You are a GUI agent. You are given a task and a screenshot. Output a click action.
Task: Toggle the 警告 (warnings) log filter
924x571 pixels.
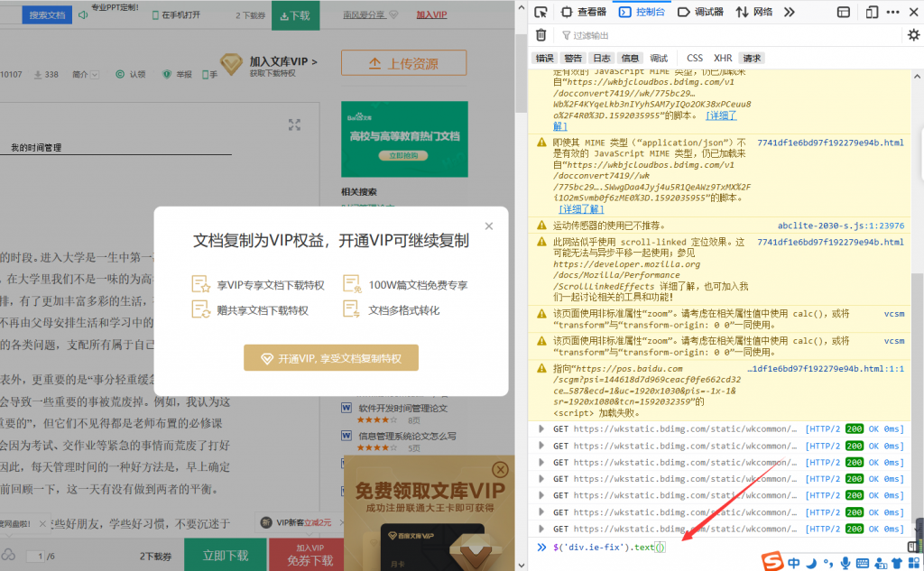point(573,58)
